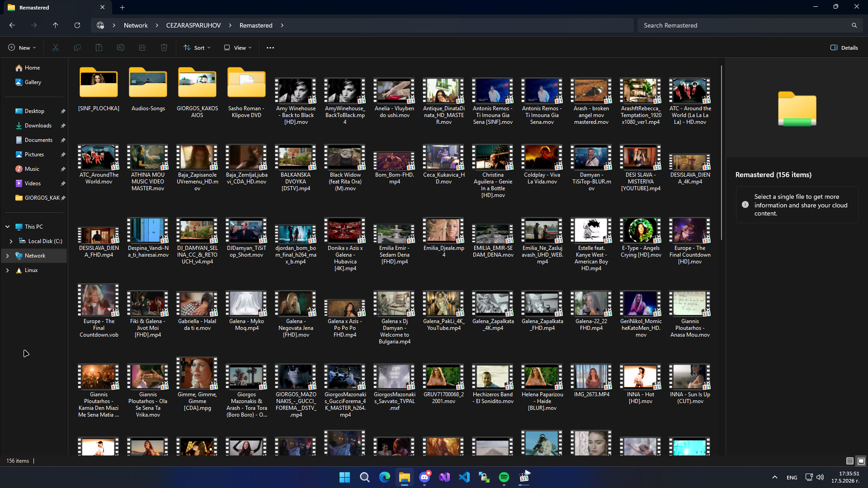Click the Rename icon in the toolbar

(121, 47)
